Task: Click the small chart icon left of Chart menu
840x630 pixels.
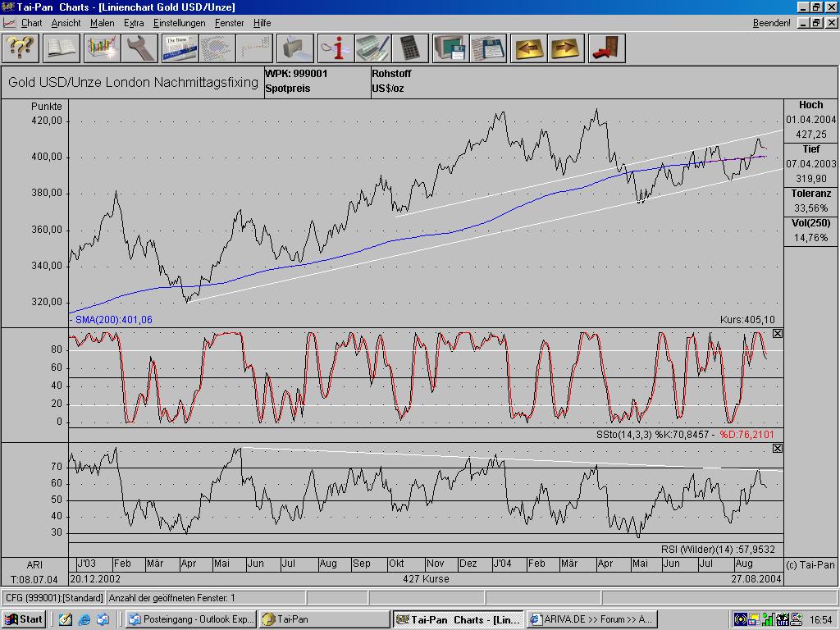Action: pos(9,23)
